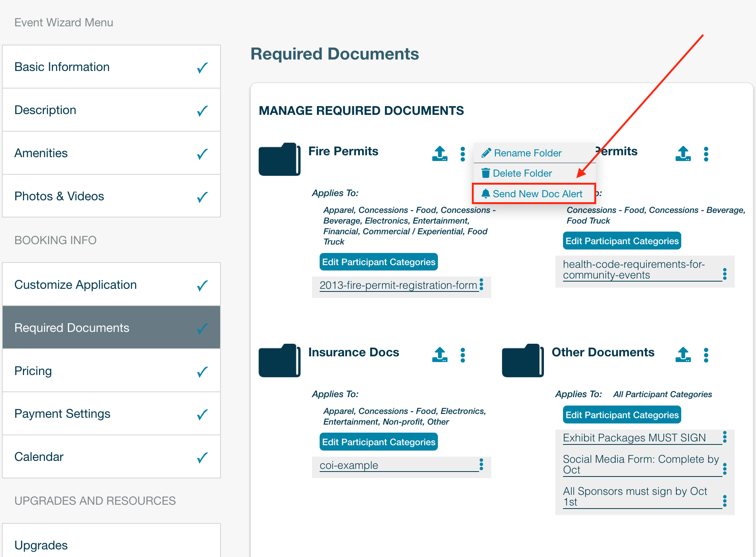Click the Other Documents folder icon
This screenshot has height=557, width=756.
pos(523,361)
